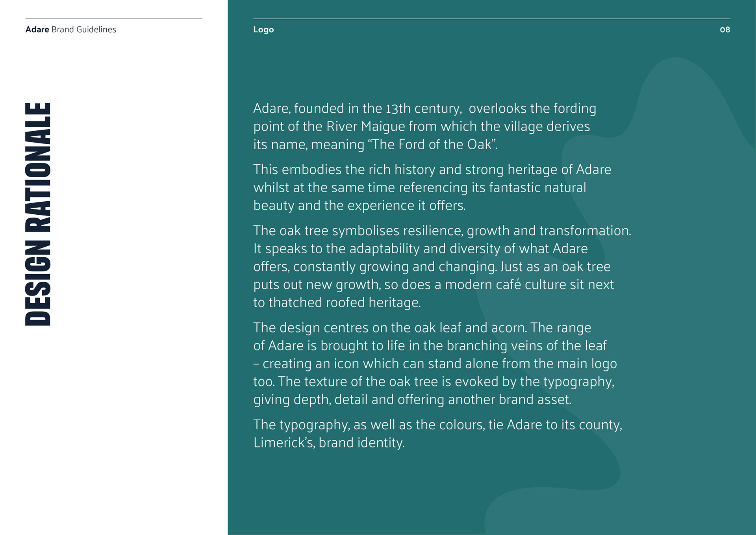Click the line starting "The design centres on the oak leaf"
The height and width of the screenshot is (535, 756).
pyautogui.click(x=422, y=328)
